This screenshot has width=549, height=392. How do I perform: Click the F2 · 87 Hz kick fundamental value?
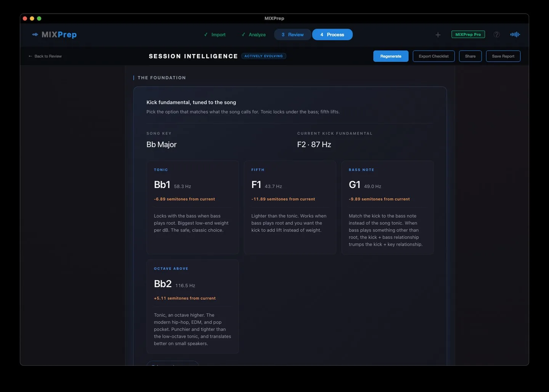pyautogui.click(x=314, y=145)
